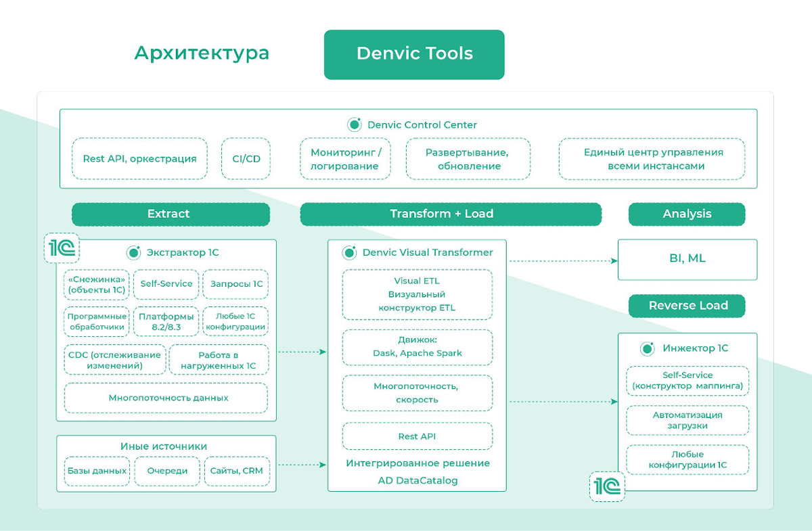Click the AD DataCatalog text
Screen dimensions: 812x531
(418, 481)
